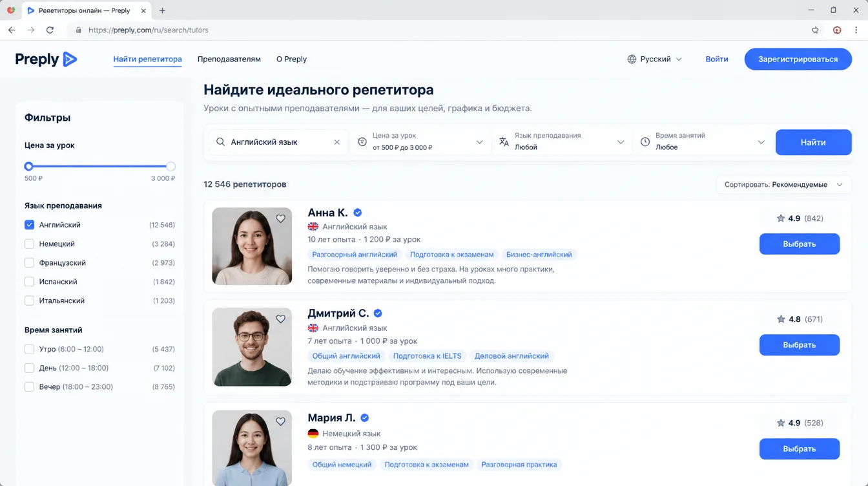This screenshot has height=486, width=868.
Task: Click Зарегистрироваться button
Action: (798, 59)
